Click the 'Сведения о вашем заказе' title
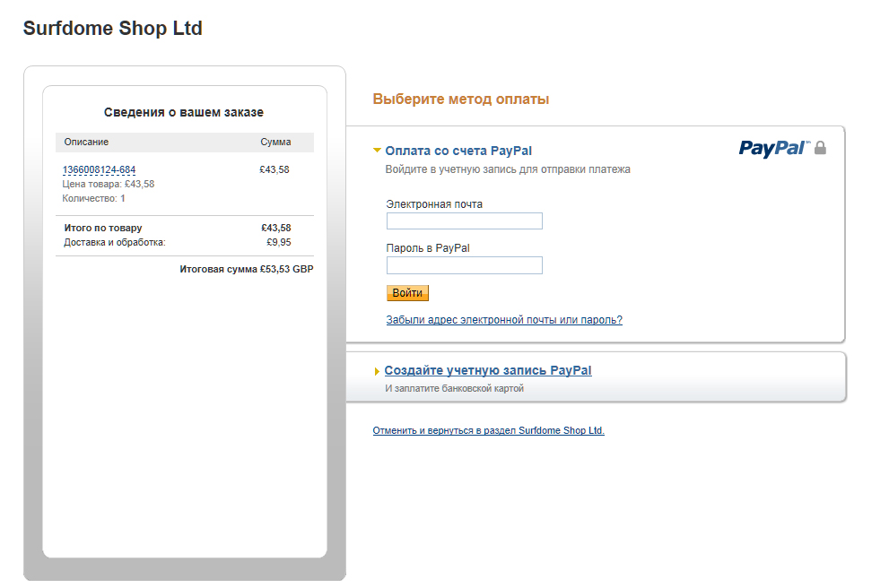Viewport: 889px width, 588px height. point(184,112)
